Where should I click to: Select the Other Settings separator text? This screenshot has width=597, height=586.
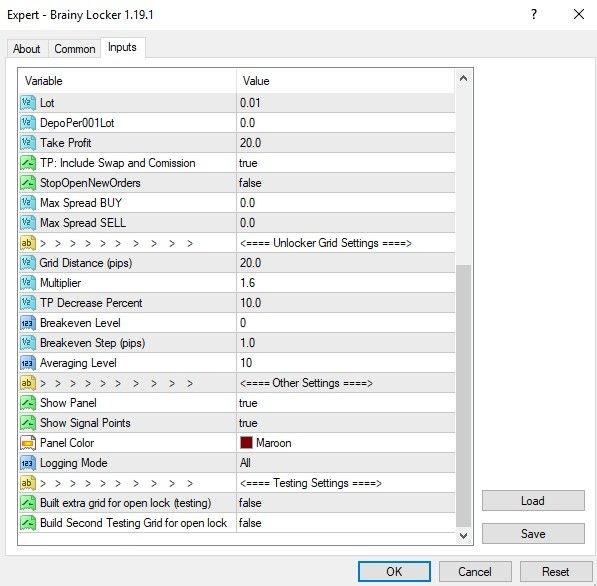(x=306, y=383)
